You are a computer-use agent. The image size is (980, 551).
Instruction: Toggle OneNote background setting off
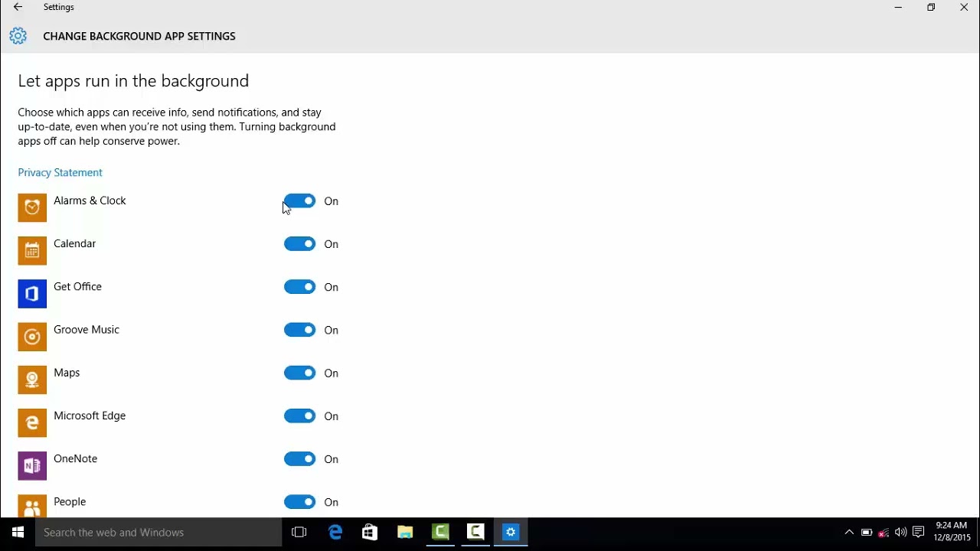(x=299, y=458)
